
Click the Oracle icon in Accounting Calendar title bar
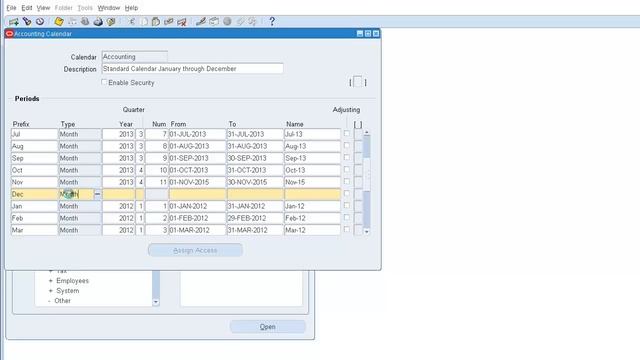tap(9, 34)
